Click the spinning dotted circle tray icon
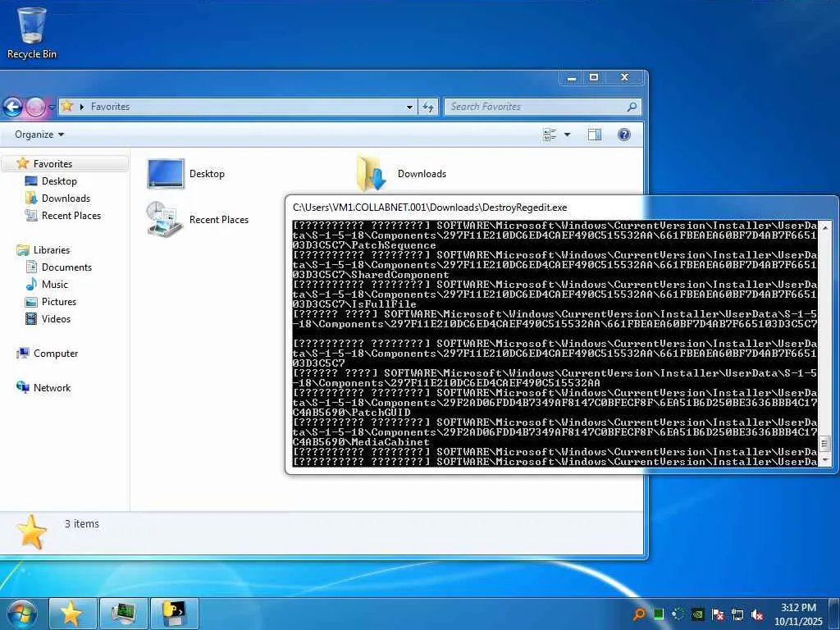The width and height of the screenshot is (840, 630). (678, 614)
